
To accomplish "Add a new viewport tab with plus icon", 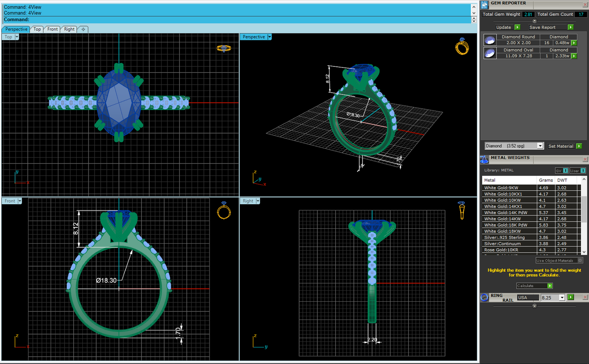I will coord(83,29).
